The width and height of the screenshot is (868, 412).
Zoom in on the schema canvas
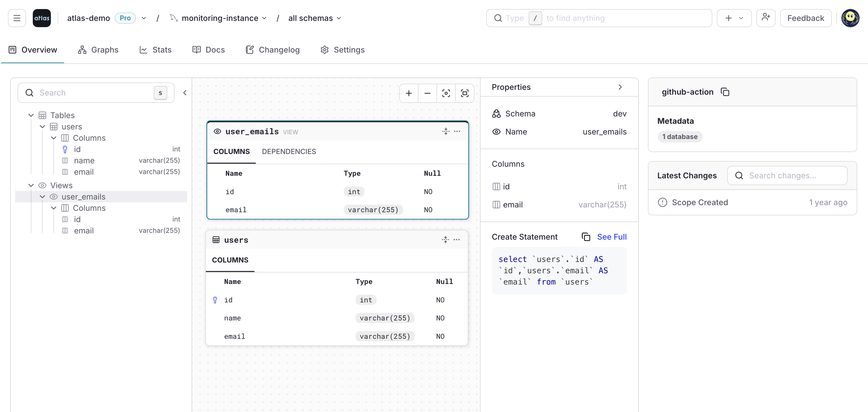(409, 93)
